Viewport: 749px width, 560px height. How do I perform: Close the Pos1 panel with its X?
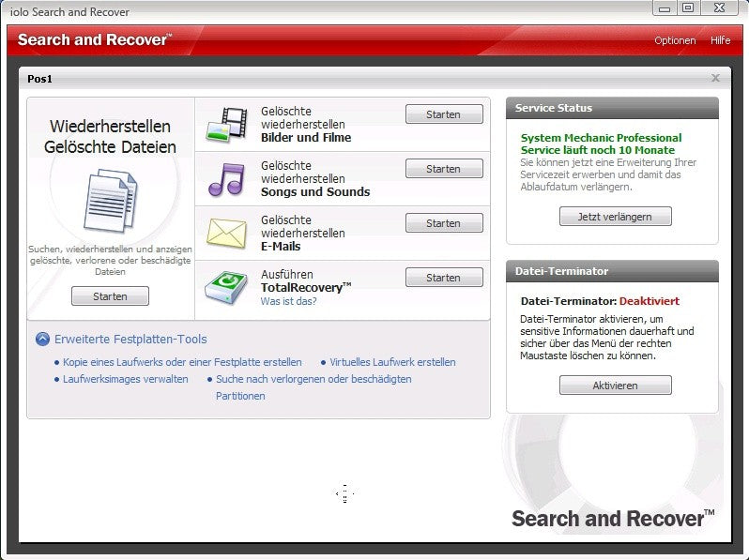click(715, 78)
